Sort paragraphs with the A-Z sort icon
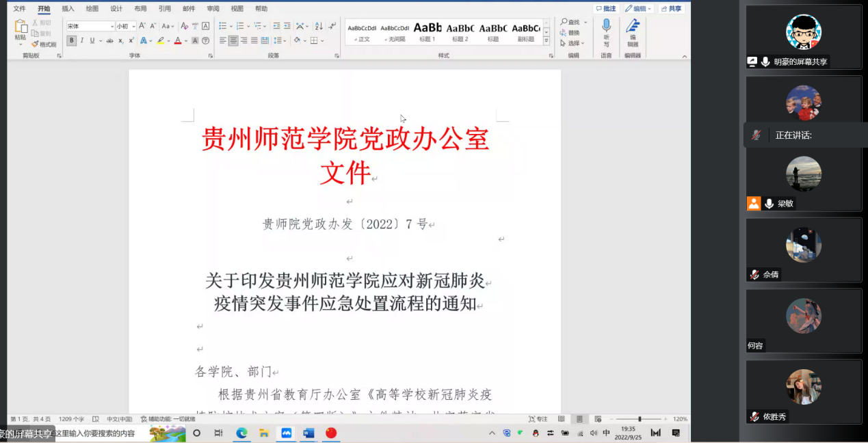 click(319, 26)
